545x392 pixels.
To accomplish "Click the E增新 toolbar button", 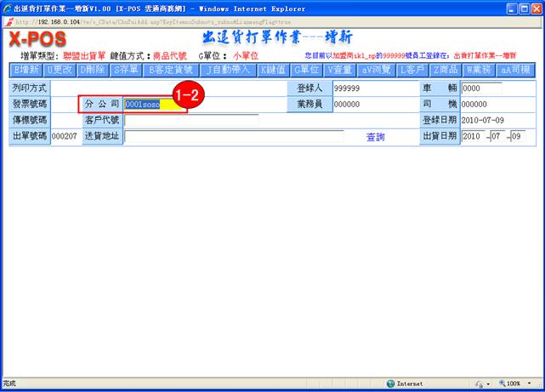I will click(x=26, y=70).
